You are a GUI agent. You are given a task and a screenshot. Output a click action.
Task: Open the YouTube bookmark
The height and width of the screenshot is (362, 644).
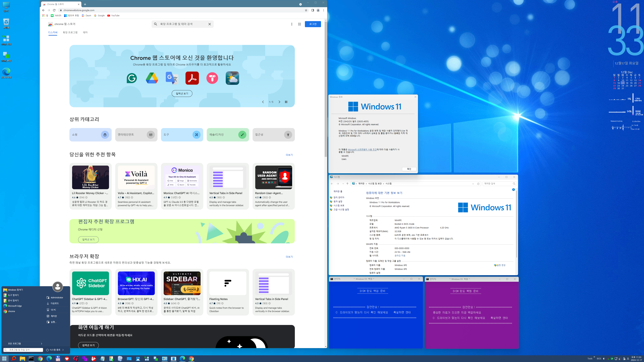click(x=113, y=15)
